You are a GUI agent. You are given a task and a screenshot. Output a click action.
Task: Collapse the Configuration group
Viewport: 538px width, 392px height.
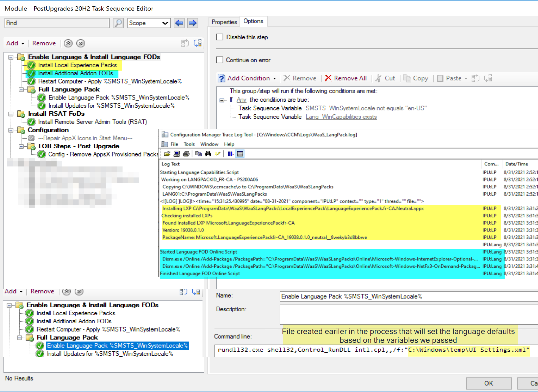pos(11,130)
